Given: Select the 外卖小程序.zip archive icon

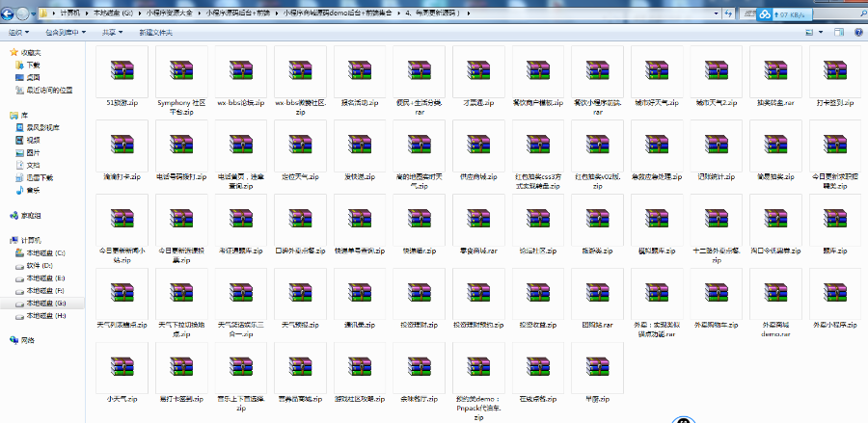Looking at the screenshot, I should click(835, 293).
